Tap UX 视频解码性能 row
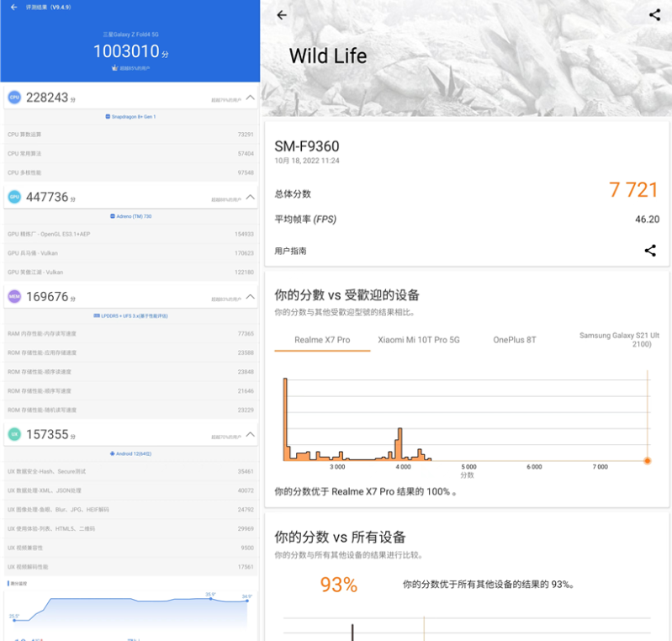 130,567
